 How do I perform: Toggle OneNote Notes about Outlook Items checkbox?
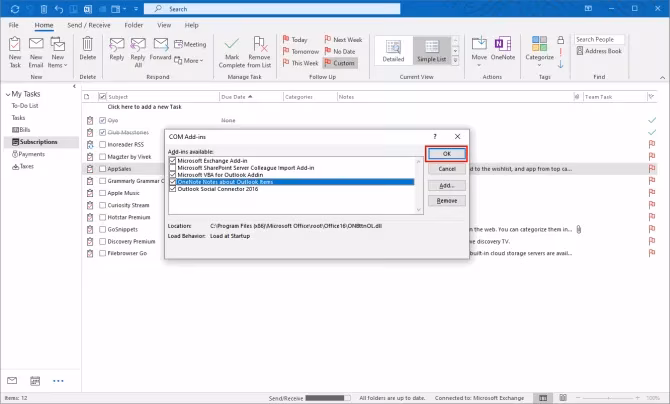point(173,182)
